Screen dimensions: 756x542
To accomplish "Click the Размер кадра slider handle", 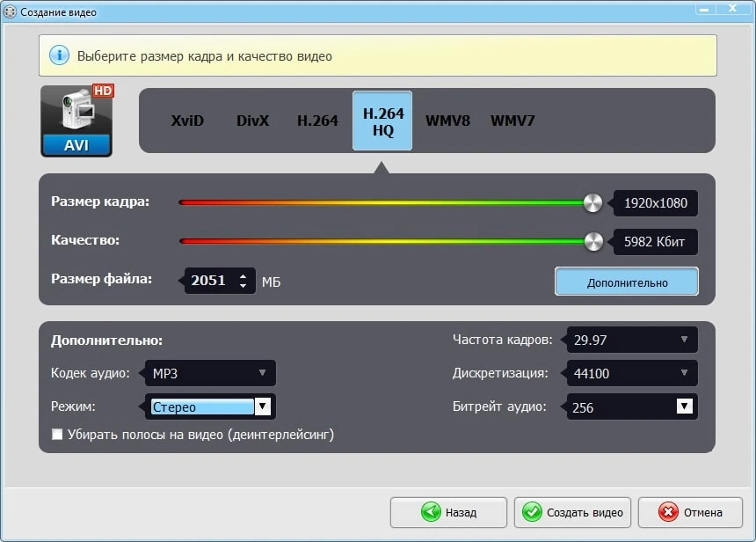I will [593, 203].
